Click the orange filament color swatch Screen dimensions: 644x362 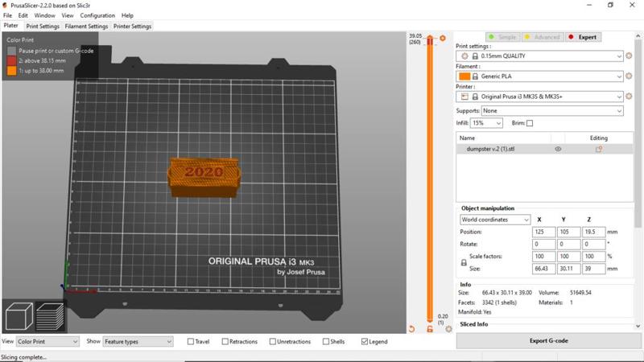coord(464,76)
